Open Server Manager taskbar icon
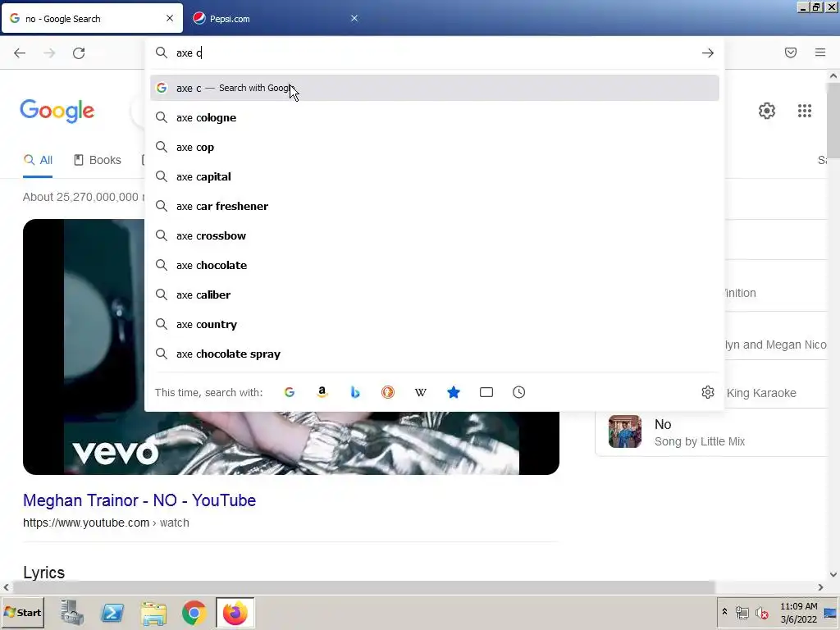 72,612
